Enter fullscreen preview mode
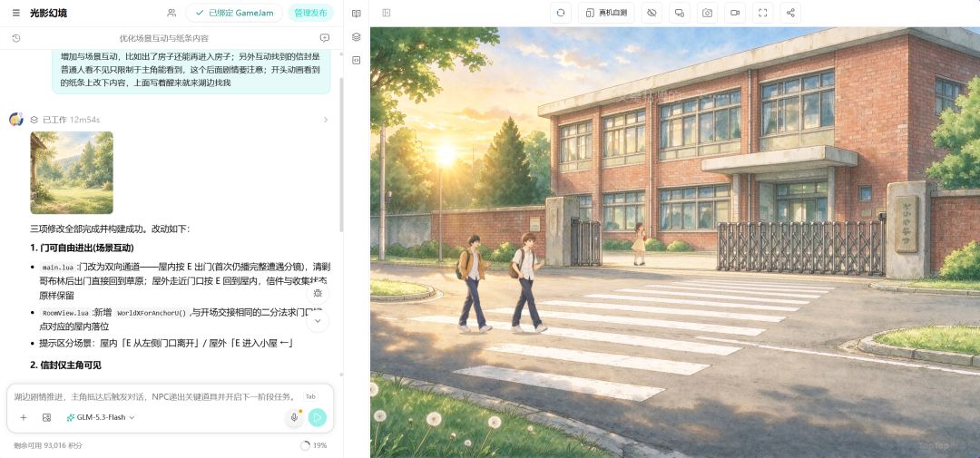 (x=762, y=13)
